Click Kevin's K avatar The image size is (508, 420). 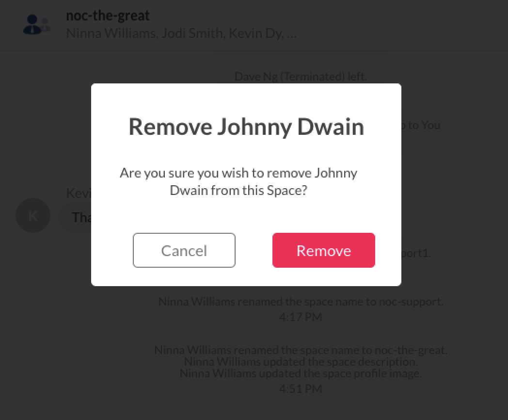point(33,215)
